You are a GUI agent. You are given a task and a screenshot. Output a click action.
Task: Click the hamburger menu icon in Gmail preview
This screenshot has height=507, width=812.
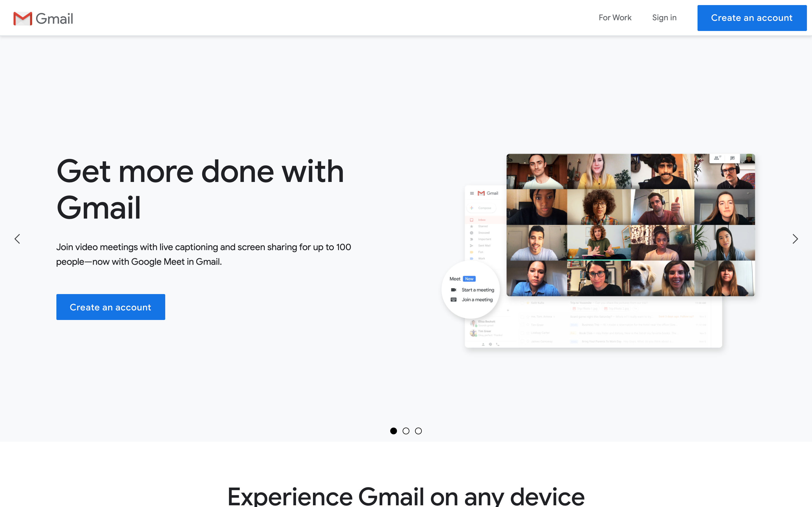click(472, 193)
